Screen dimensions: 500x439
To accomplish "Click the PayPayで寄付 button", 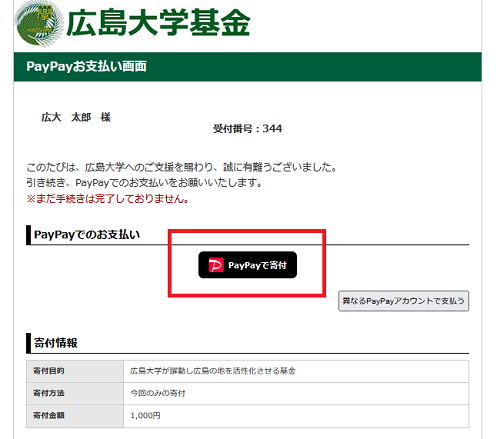I will tap(247, 265).
